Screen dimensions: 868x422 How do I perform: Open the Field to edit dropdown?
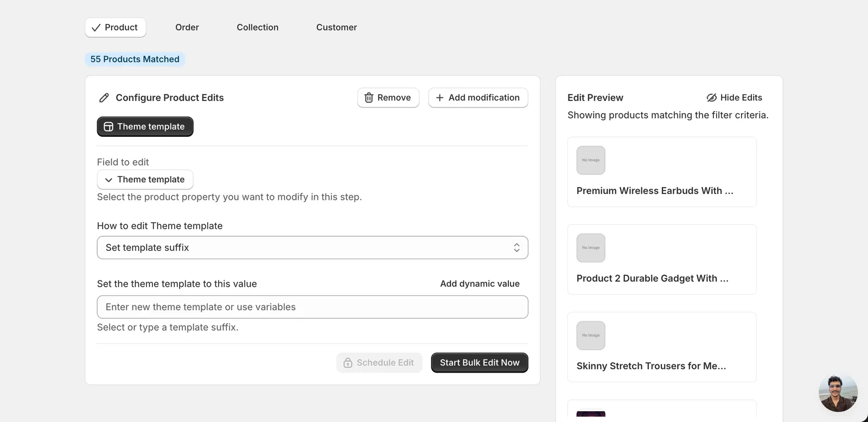[145, 180]
